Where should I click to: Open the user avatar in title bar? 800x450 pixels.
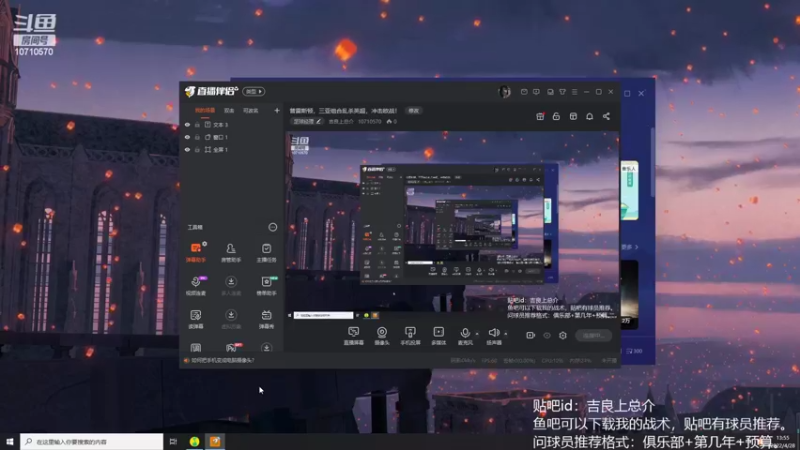click(504, 92)
